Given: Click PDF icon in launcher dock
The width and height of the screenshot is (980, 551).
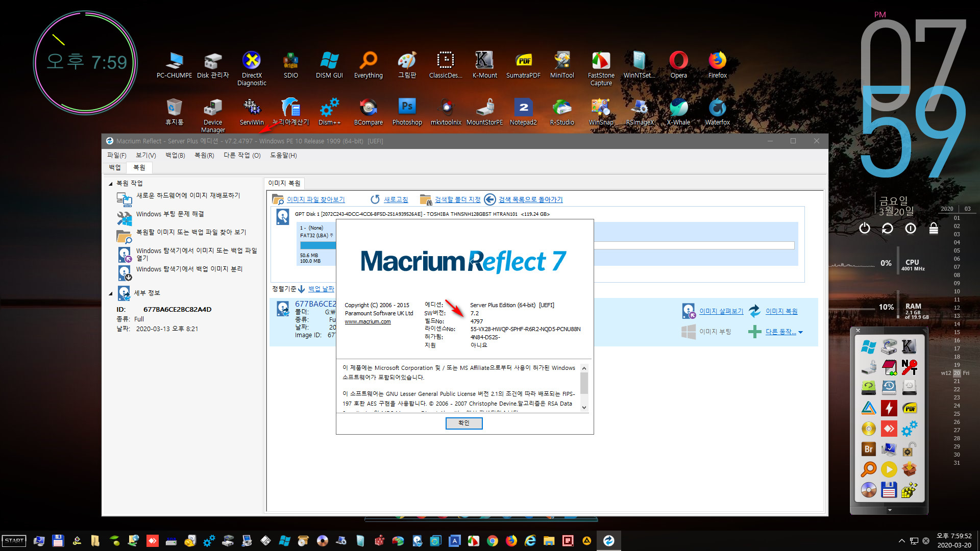Looking at the screenshot, I should pos(909,408).
